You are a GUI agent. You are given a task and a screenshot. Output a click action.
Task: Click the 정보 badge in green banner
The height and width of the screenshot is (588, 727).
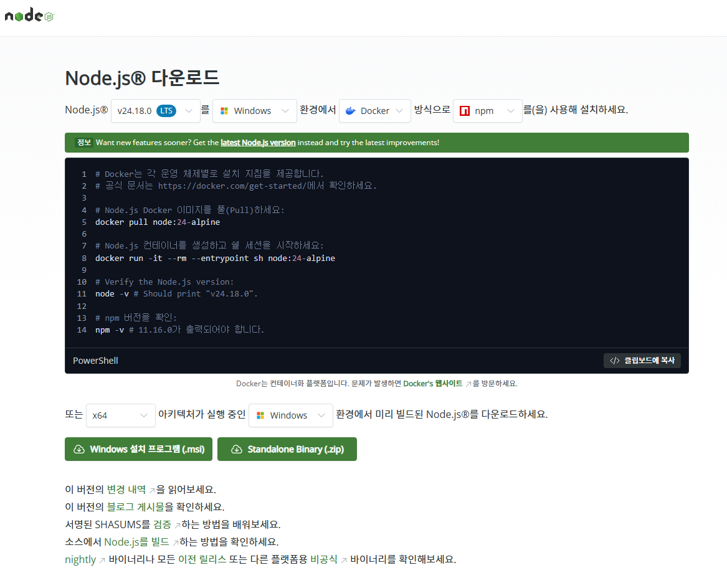tap(84, 143)
